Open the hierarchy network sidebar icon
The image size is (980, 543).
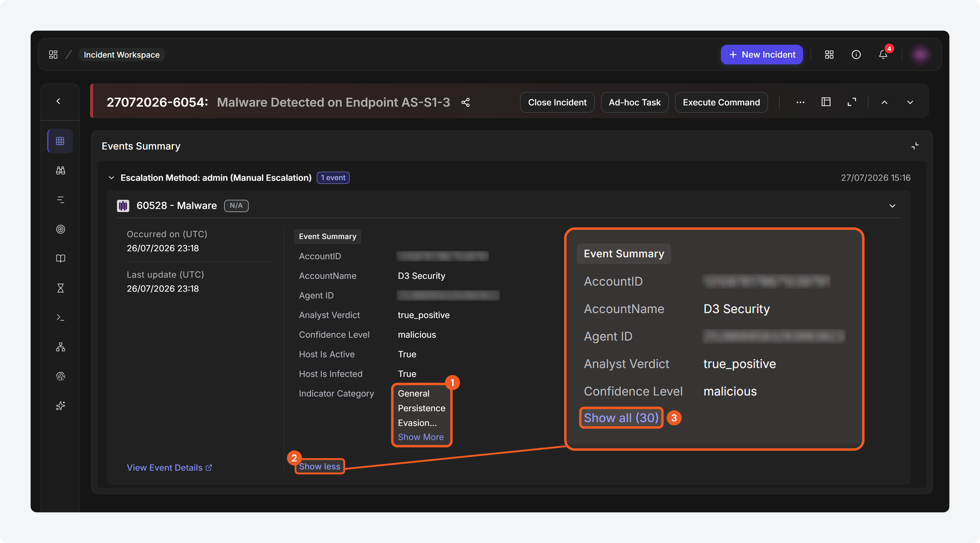[x=60, y=347]
